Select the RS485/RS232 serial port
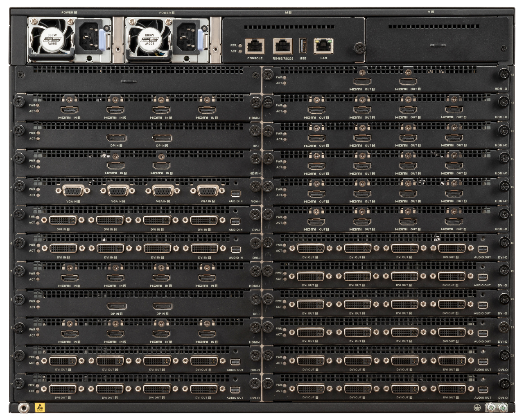 (283, 46)
